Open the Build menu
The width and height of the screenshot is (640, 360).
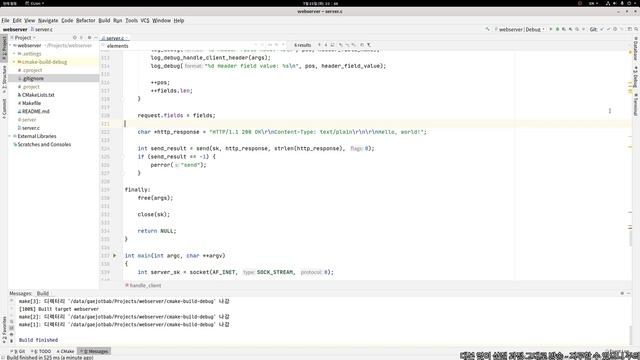[x=104, y=20]
